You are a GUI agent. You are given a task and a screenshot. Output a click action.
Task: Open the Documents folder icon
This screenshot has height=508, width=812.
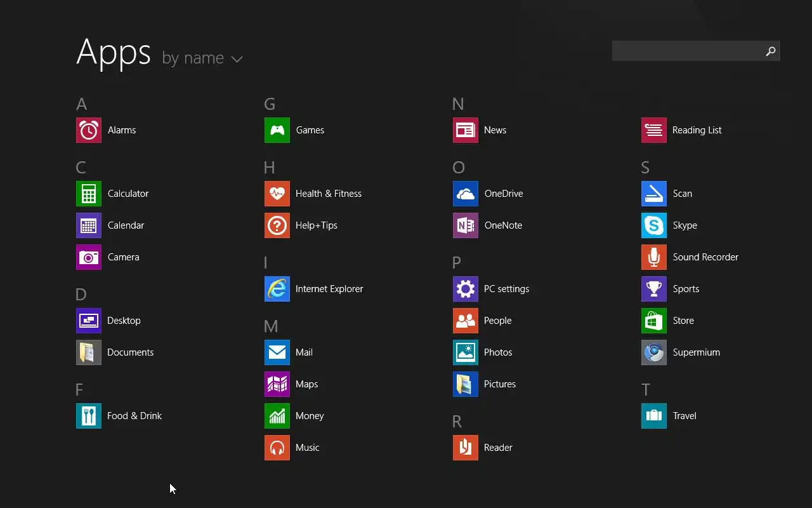pyautogui.click(x=89, y=352)
